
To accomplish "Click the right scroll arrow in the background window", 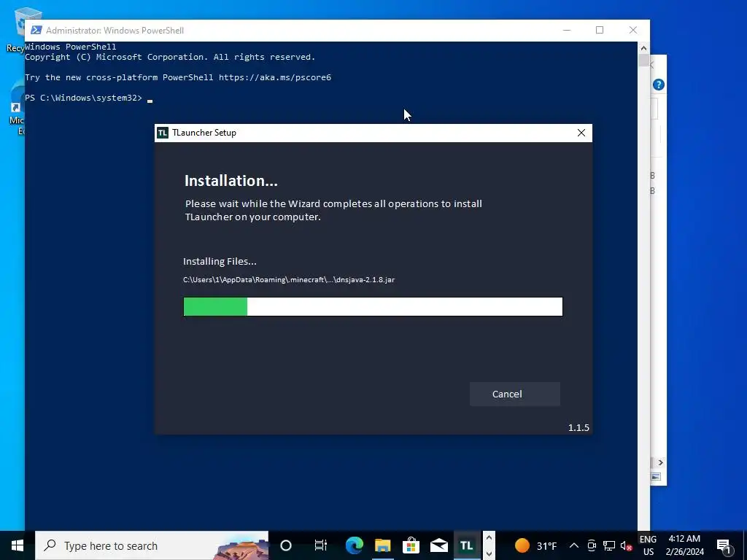I will pyautogui.click(x=660, y=462).
